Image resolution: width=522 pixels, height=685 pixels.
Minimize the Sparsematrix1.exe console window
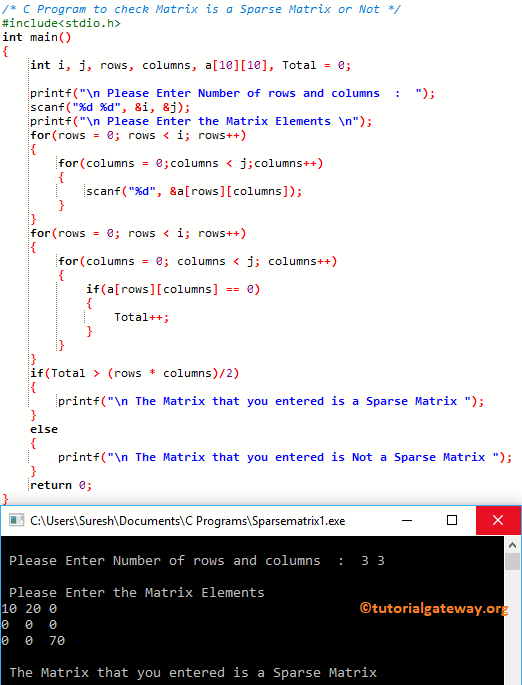click(407, 520)
